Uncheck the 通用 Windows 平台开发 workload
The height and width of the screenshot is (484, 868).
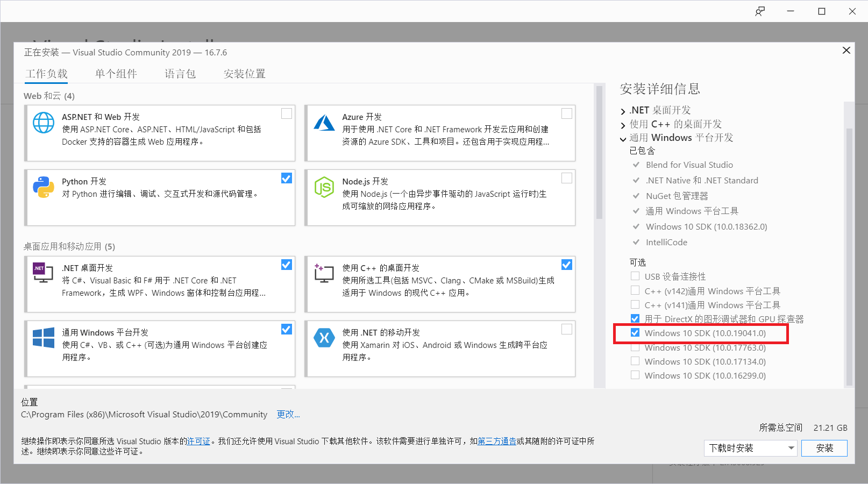pyautogui.click(x=287, y=329)
